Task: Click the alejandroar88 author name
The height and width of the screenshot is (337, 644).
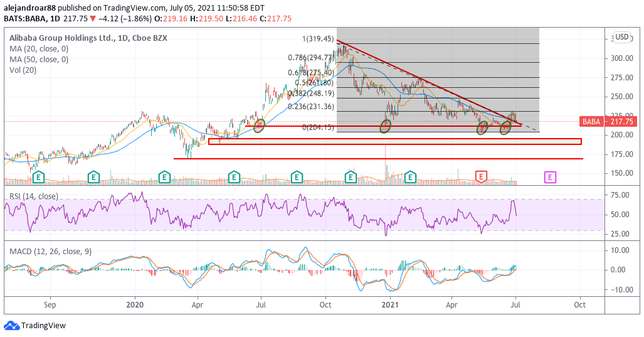Action: (x=30, y=8)
